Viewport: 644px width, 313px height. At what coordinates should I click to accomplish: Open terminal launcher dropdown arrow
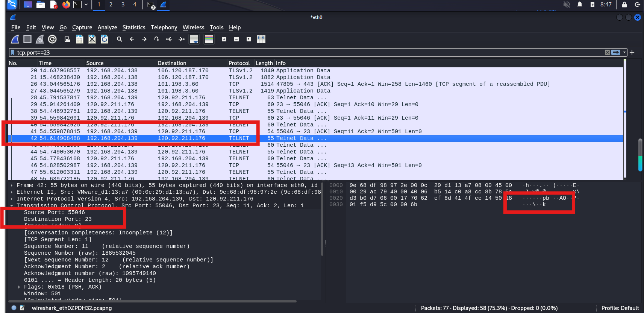click(x=86, y=5)
